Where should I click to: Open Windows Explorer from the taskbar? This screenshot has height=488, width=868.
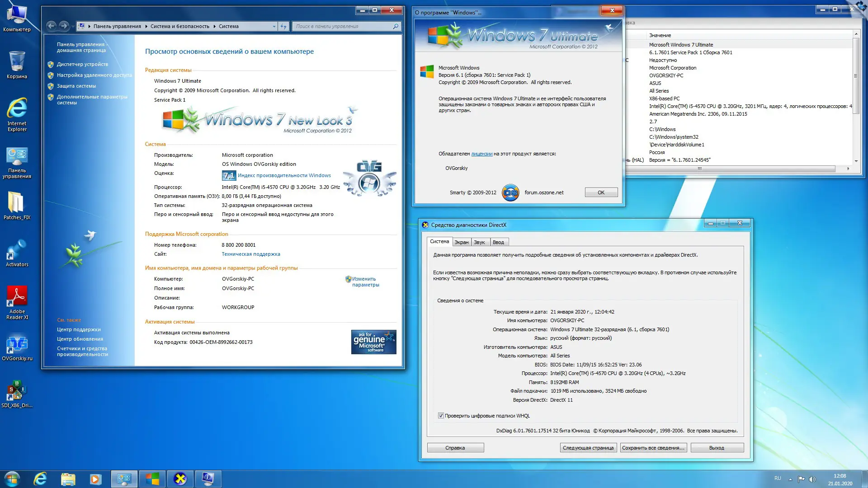[x=68, y=479]
